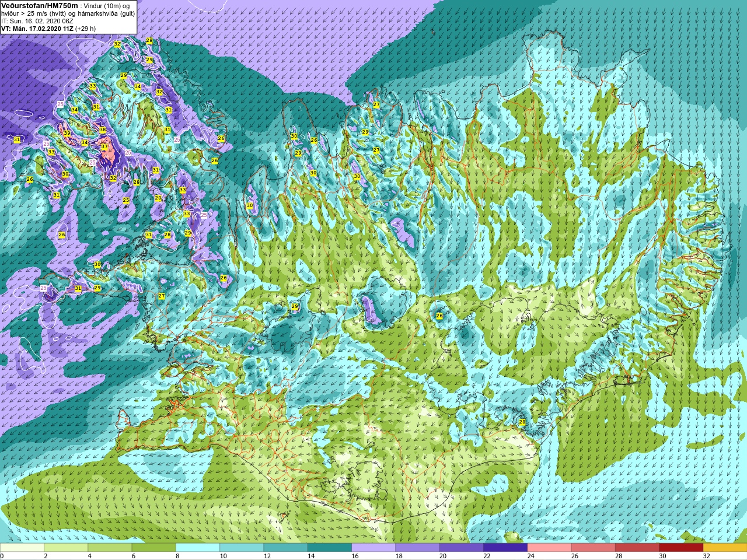Click legend scale number 20
747x560 pixels.
[443, 556]
